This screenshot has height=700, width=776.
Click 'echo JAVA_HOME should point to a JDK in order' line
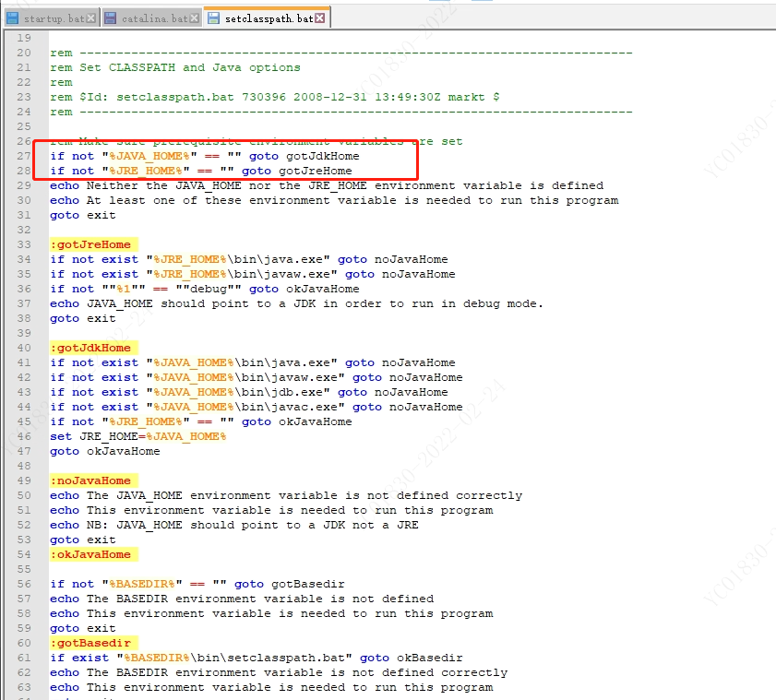click(296, 304)
